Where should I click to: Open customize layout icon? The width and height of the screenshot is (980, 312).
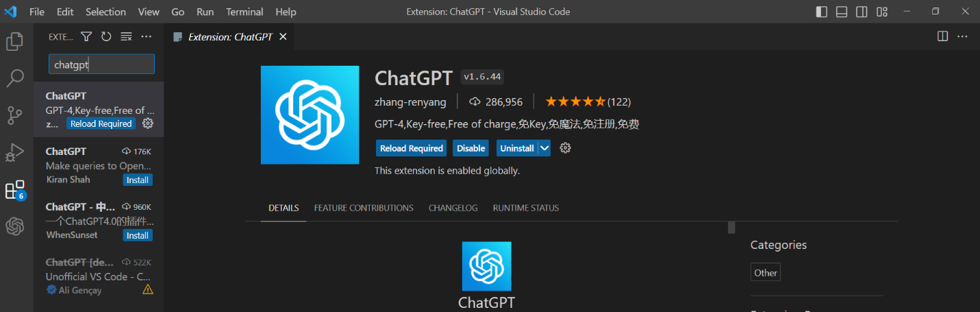882,12
